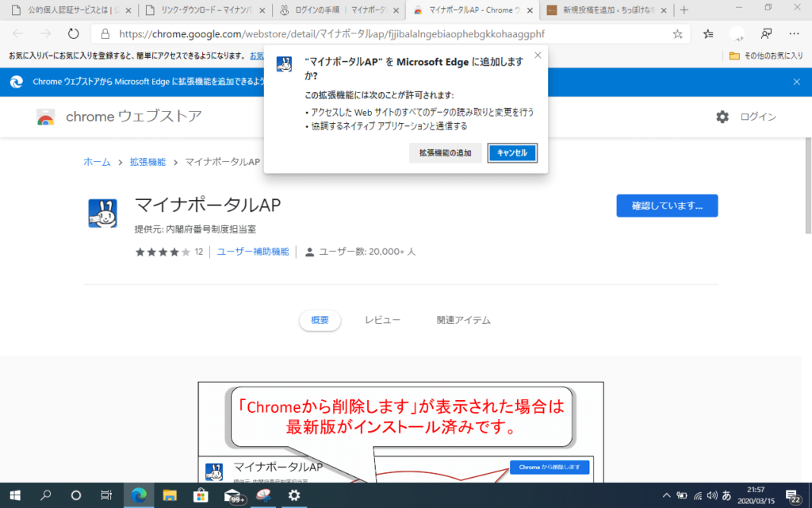Open the Favorites list icon
The image size is (812, 508).
tap(708, 33)
